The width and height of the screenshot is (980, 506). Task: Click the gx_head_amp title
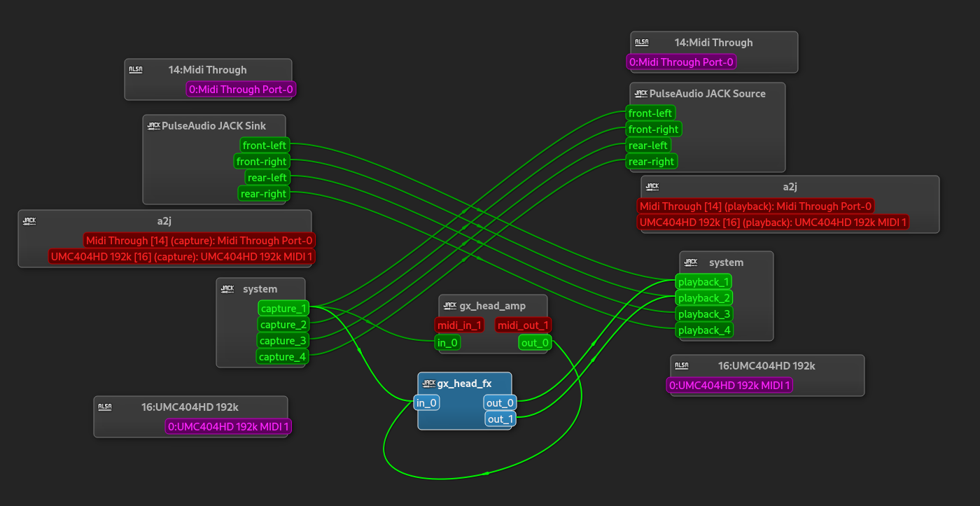pyautogui.click(x=493, y=306)
